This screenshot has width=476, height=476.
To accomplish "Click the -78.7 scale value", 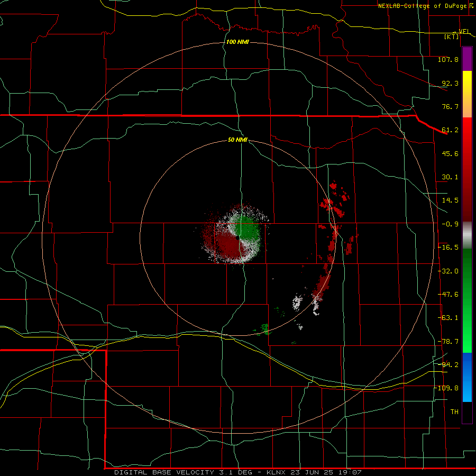I will click(x=448, y=342).
